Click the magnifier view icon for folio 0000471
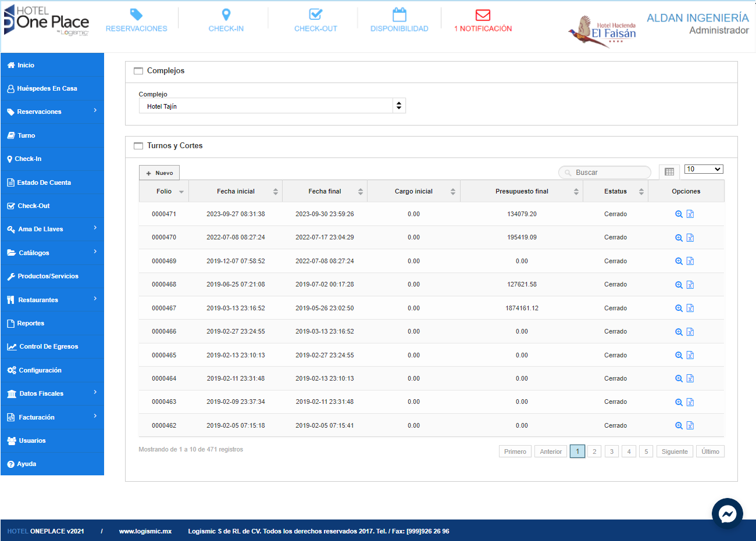The image size is (756, 541). 678,214
